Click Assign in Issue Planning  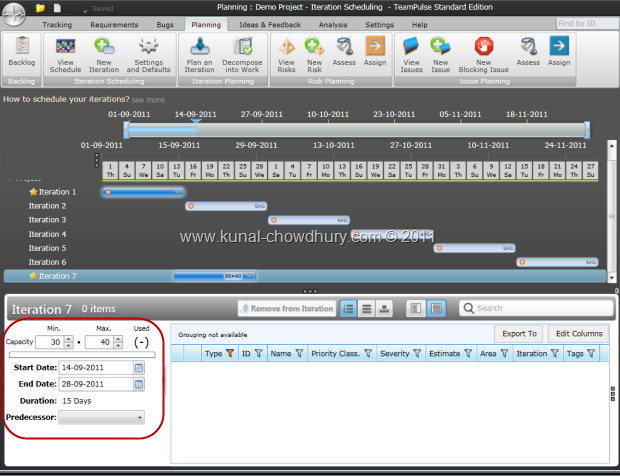point(559,46)
